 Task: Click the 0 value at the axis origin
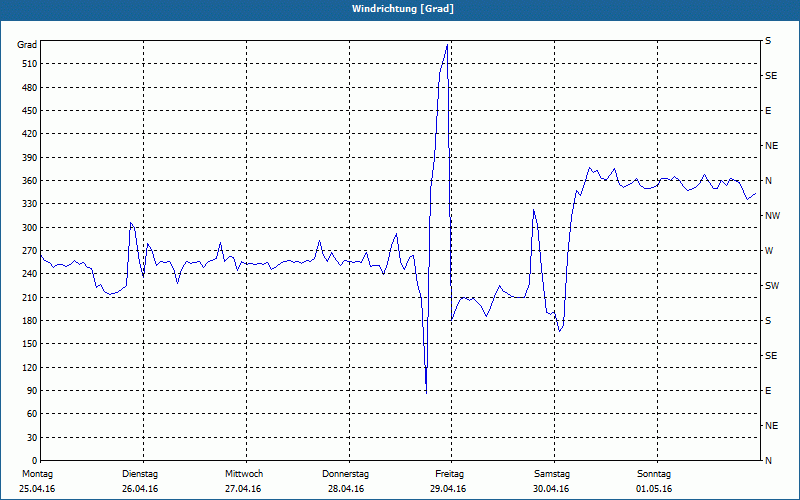(x=34, y=461)
